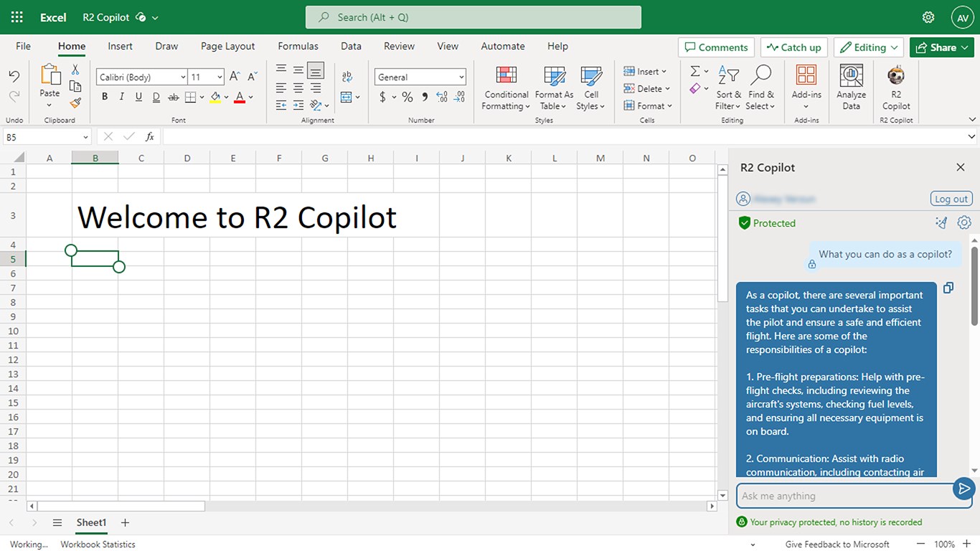
Task: Send the message in R2 Copilot
Action: [x=963, y=489]
